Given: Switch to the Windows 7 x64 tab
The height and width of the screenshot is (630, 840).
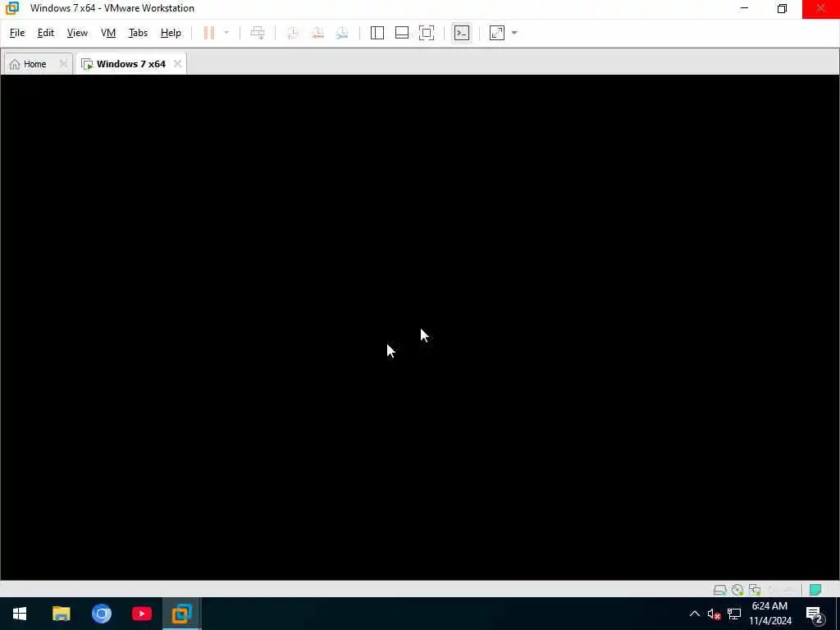Looking at the screenshot, I should tap(130, 64).
